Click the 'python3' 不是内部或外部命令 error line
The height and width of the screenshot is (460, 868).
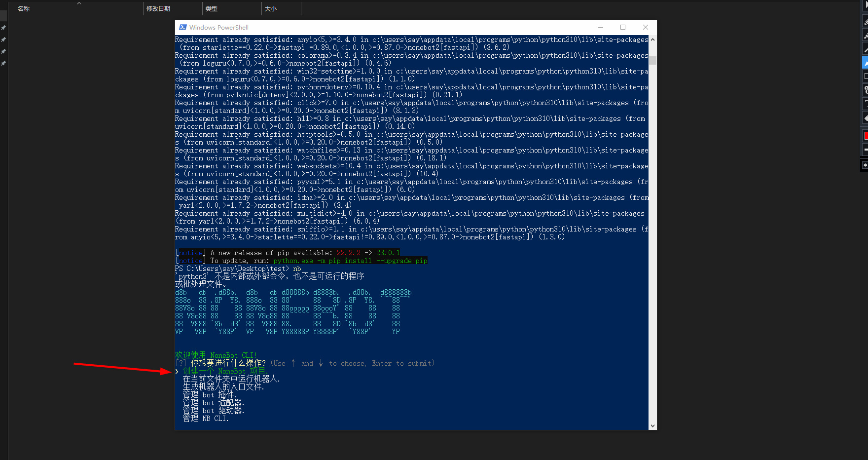(x=270, y=276)
